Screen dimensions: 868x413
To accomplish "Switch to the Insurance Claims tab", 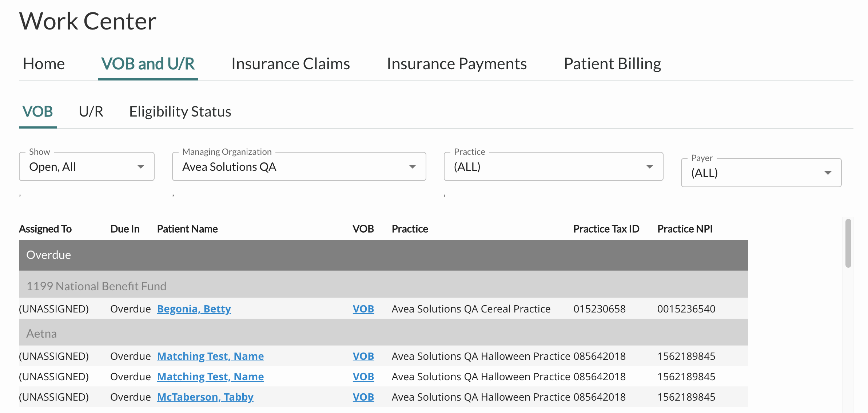I will point(290,63).
